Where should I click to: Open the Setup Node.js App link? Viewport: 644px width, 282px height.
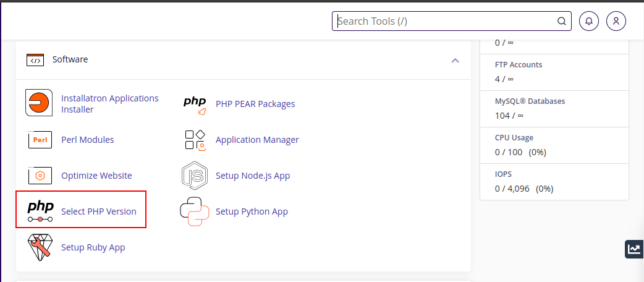tap(253, 176)
